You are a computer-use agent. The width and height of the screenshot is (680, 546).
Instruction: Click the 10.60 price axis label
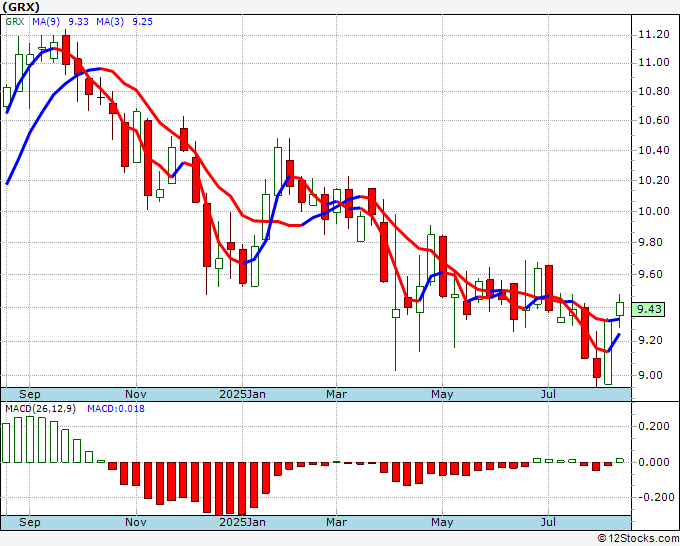(x=654, y=121)
